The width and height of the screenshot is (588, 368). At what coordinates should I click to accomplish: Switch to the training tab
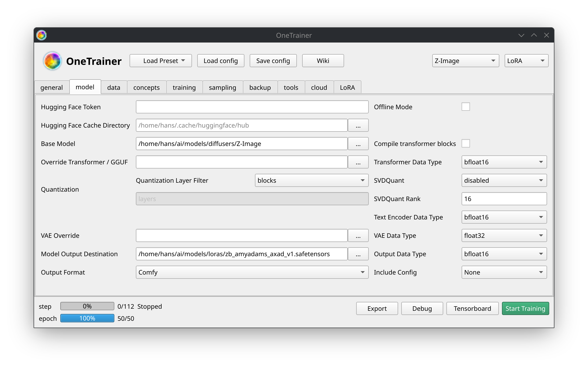(184, 87)
